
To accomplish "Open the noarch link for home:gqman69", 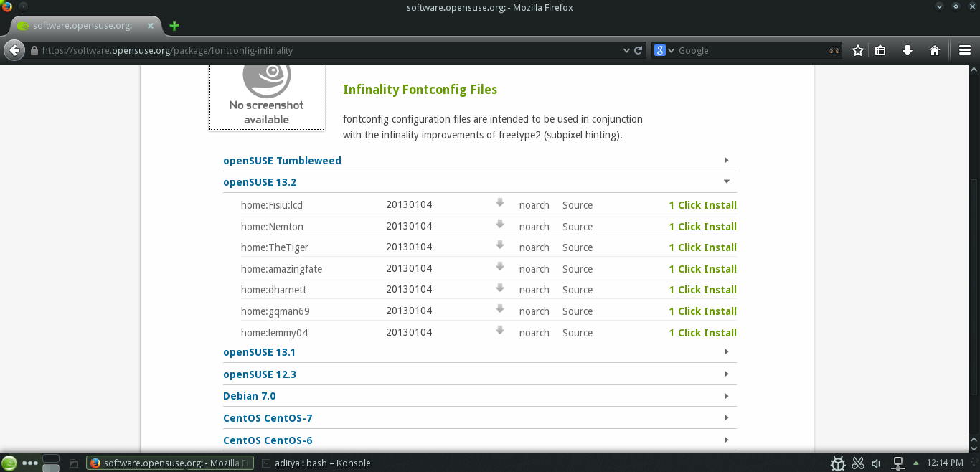I will (x=534, y=311).
